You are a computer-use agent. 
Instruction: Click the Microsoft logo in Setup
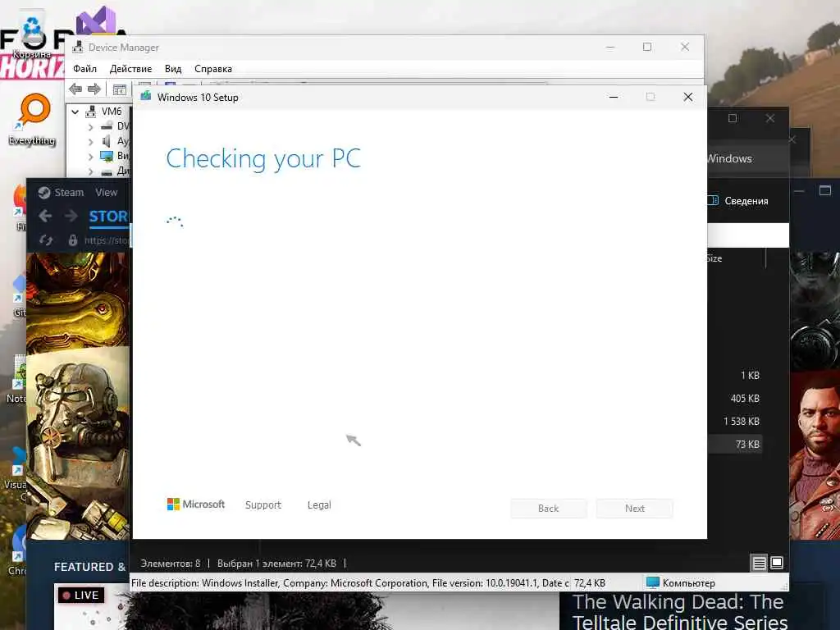(x=196, y=504)
